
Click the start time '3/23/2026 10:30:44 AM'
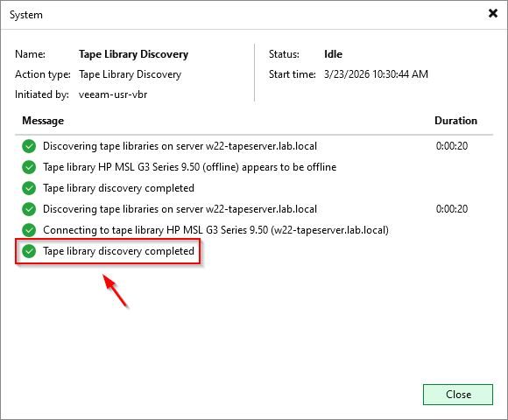tap(376, 74)
